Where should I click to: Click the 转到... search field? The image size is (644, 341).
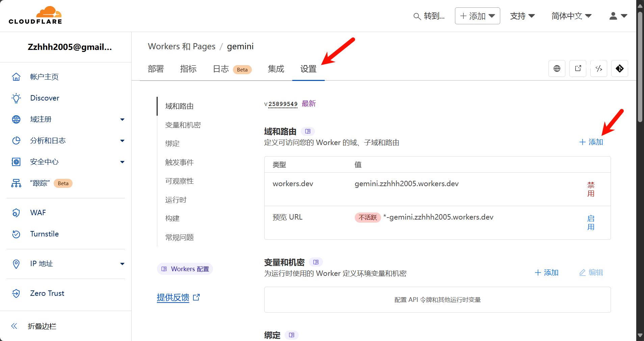coord(434,16)
